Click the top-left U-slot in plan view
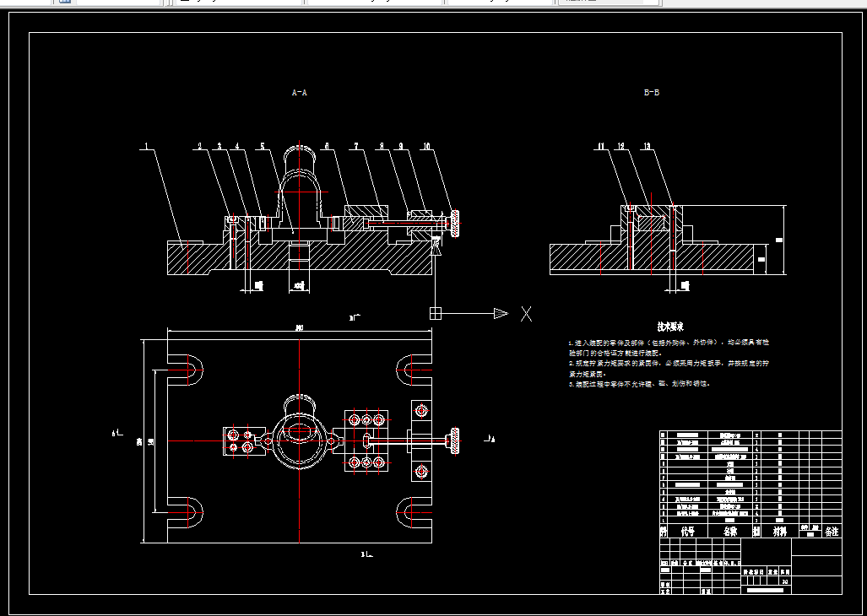Image resolution: width=867 pixels, height=616 pixels. [185, 370]
